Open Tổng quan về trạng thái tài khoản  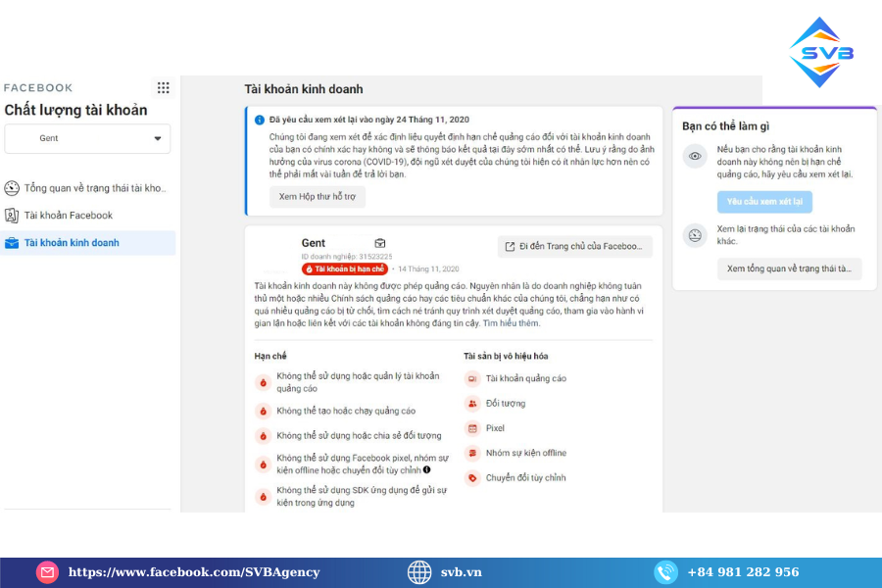88,188
